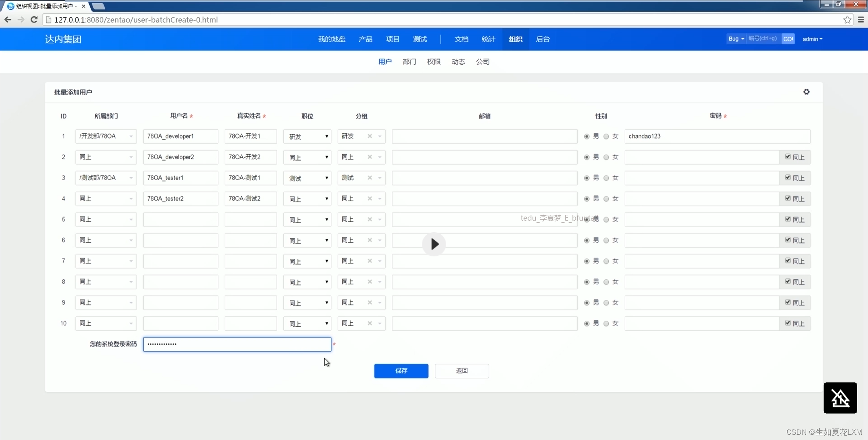Click the video play button overlay

(434, 244)
